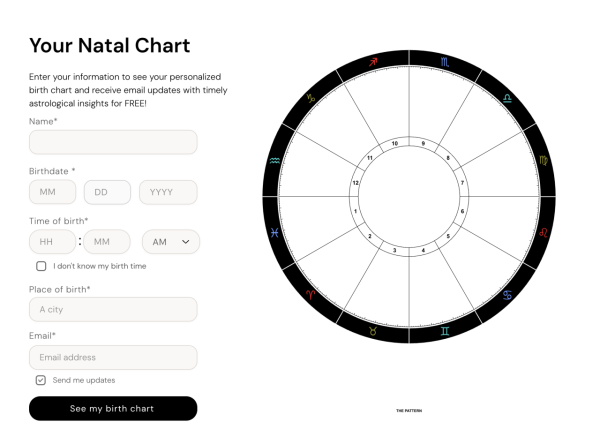Click the Scorpio glyph on the wheel
600x437 pixels.
[444, 62]
